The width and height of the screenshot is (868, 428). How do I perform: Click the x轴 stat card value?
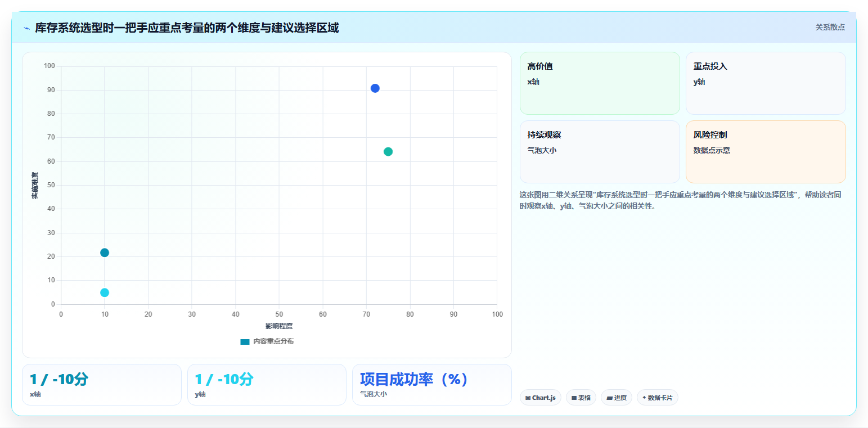59,380
